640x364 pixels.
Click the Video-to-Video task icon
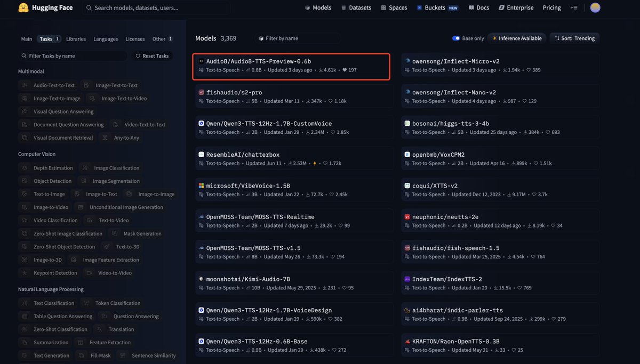click(x=89, y=273)
